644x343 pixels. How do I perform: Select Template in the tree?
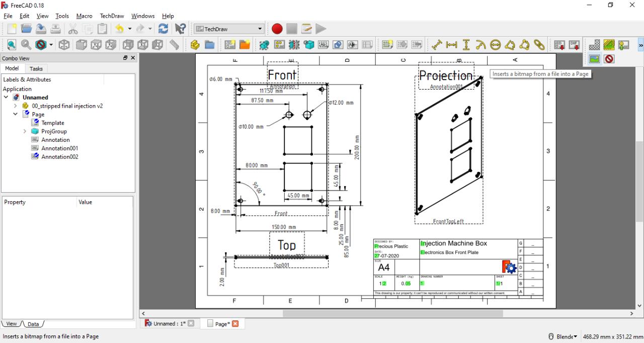(52, 123)
